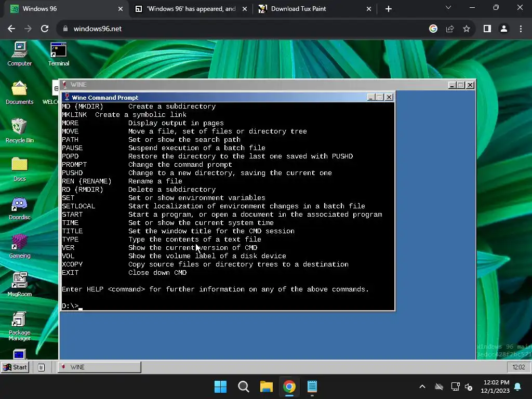Screen dimensions: 532x399
Task: Click the wine glass icon in WINE window title
Action: click(x=64, y=85)
